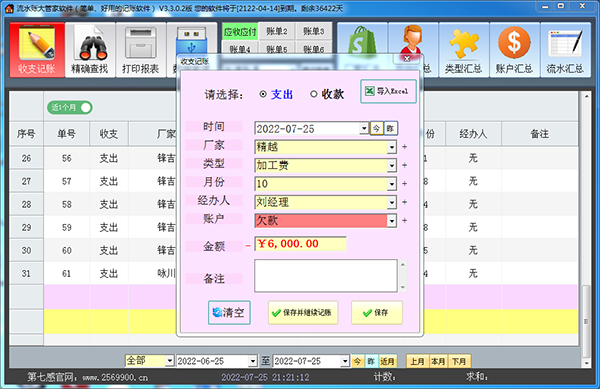Click the green shopping bag icon

(x=362, y=40)
